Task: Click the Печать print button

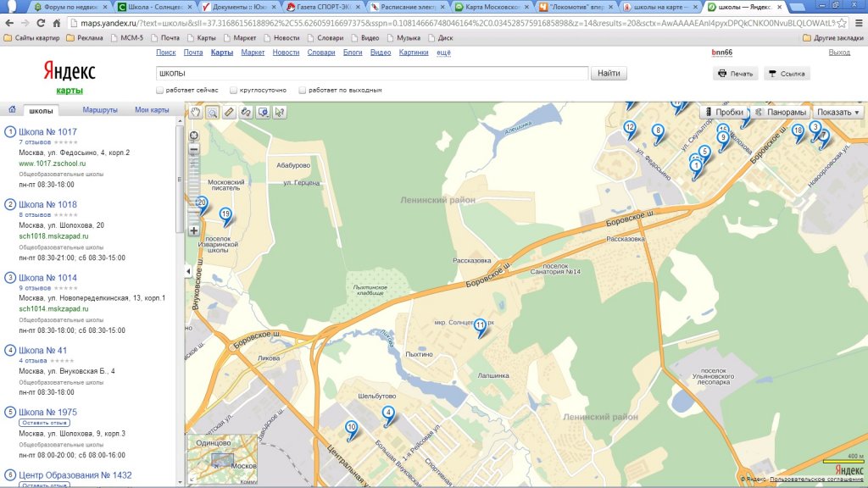Action: [x=736, y=74]
